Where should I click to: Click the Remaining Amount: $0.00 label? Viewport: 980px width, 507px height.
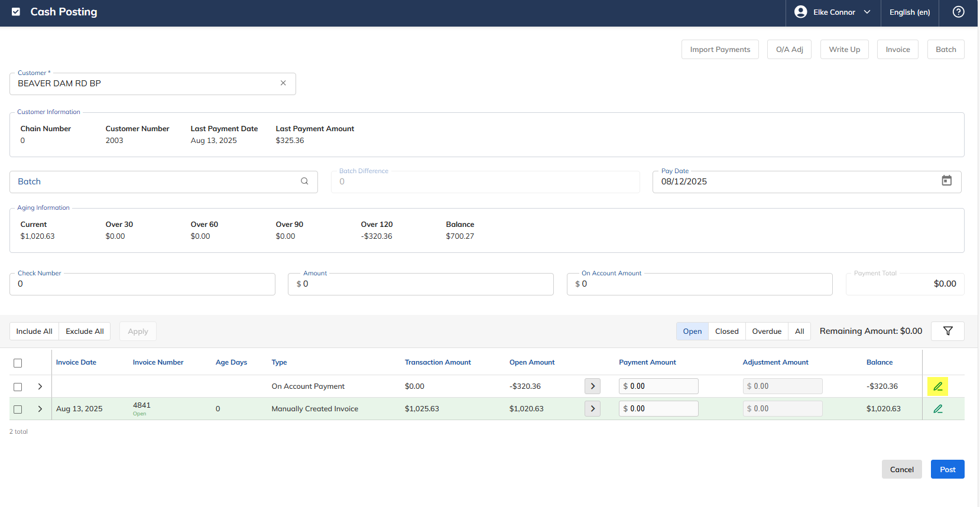(871, 331)
